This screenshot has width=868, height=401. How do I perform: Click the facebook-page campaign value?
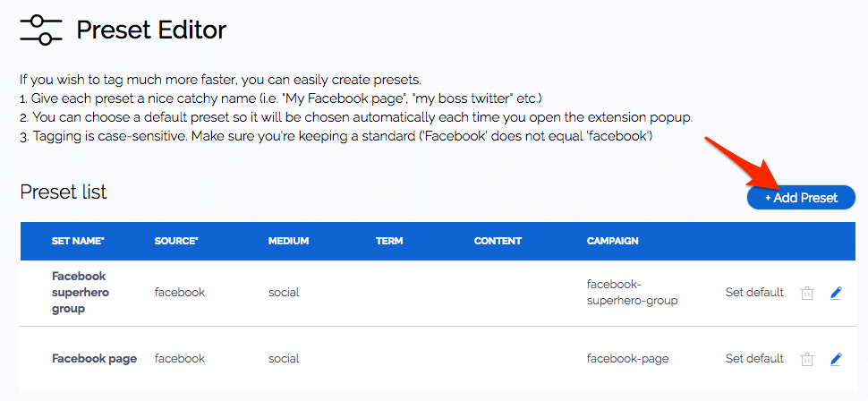click(x=627, y=359)
